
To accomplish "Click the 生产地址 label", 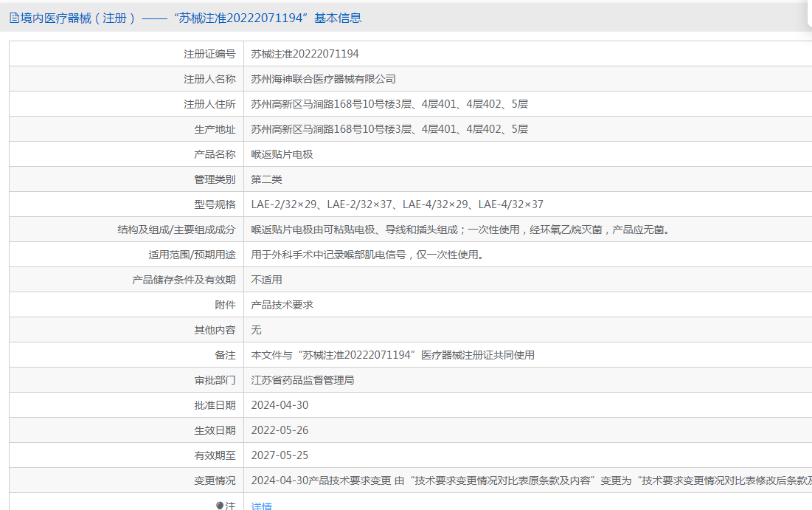I will (x=215, y=129).
